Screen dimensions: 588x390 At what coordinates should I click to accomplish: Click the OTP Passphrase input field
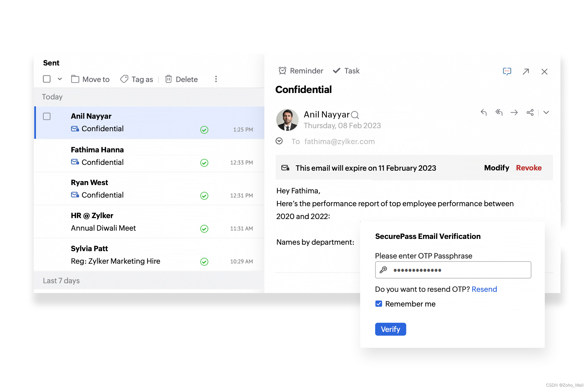coord(453,270)
